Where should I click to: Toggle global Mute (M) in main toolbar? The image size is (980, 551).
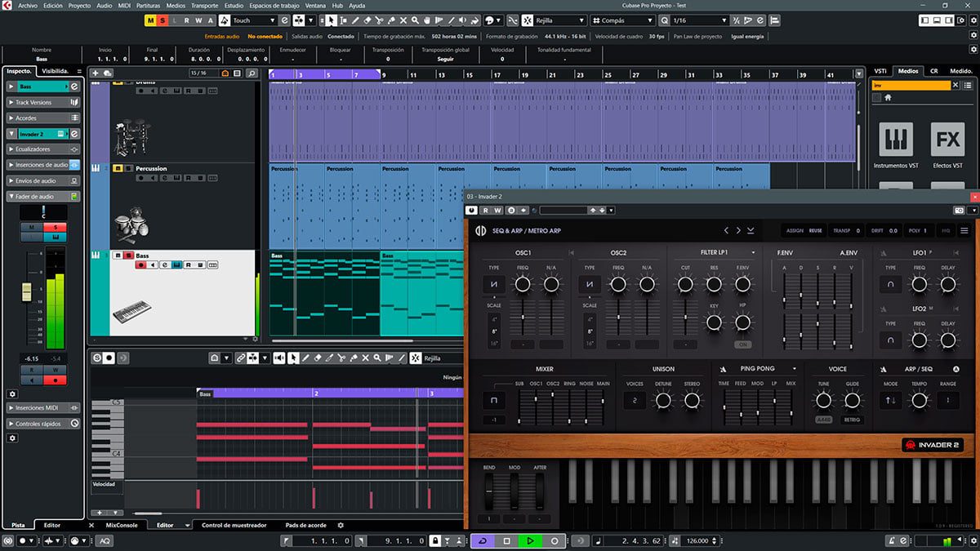coord(151,20)
